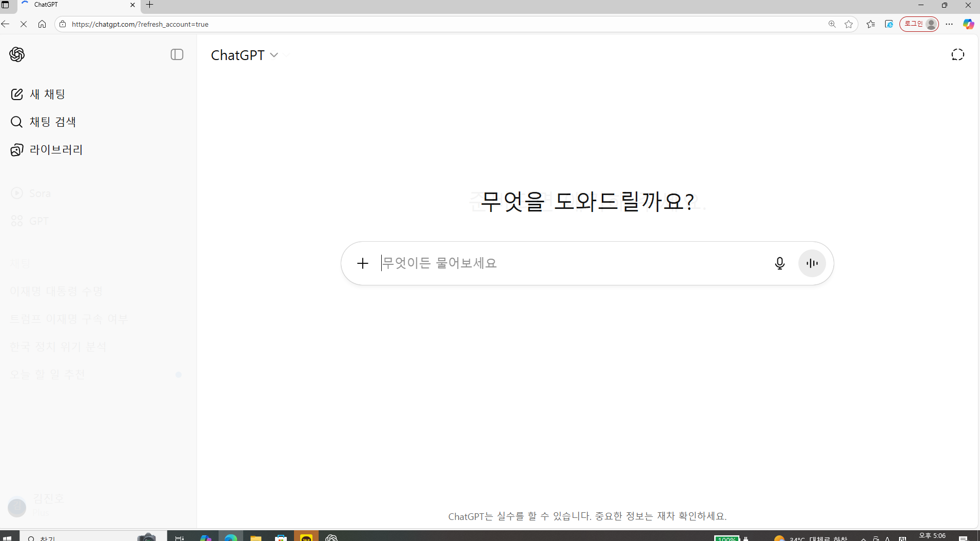Go back with the browser back arrow
Viewport: 980px width, 541px height.
(6, 24)
